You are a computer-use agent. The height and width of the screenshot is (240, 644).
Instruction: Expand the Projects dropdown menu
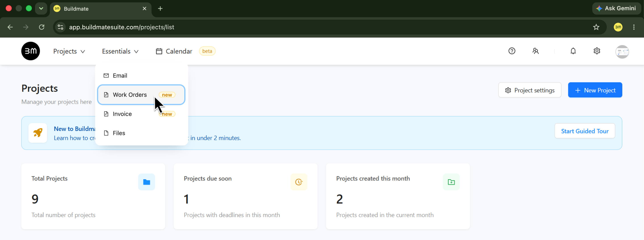69,51
